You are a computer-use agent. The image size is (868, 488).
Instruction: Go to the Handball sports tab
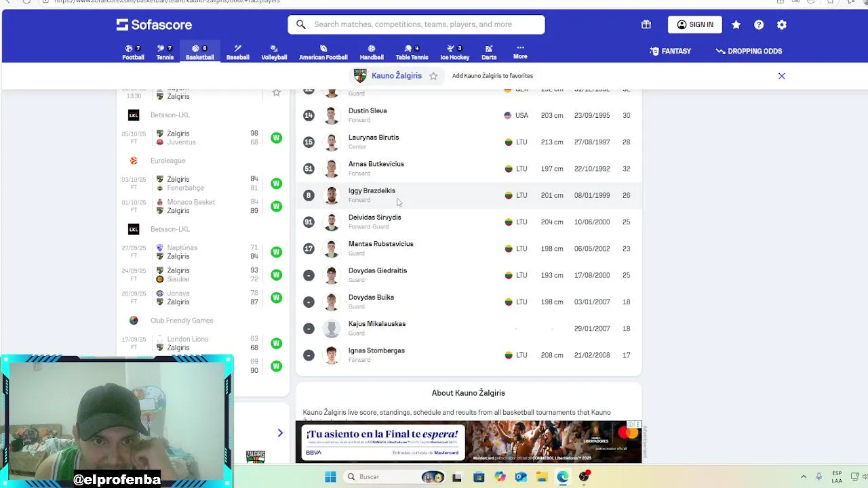[372, 52]
